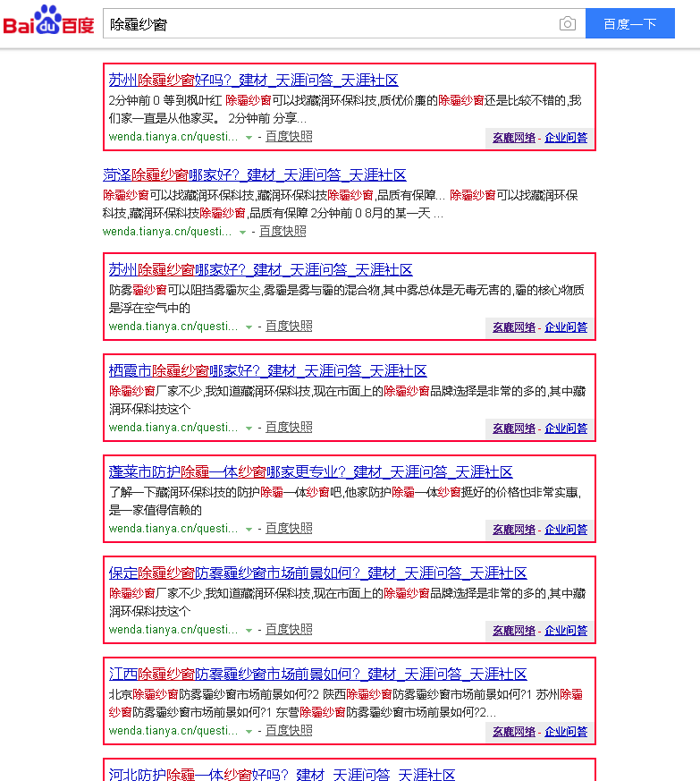Screen dimensions: 700x781
Task: Click 企业问答 link in 保定 result
Action: 566,631
